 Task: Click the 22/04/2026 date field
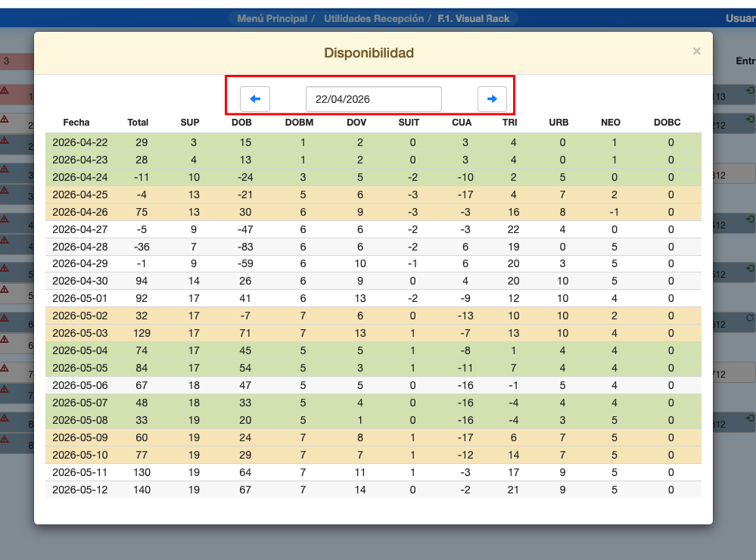[373, 99]
